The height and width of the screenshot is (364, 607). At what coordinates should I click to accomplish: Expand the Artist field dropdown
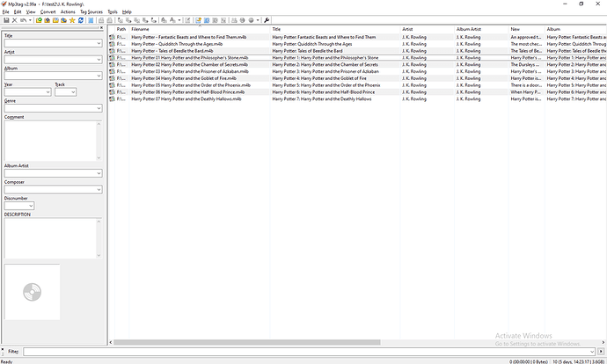tap(99, 60)
